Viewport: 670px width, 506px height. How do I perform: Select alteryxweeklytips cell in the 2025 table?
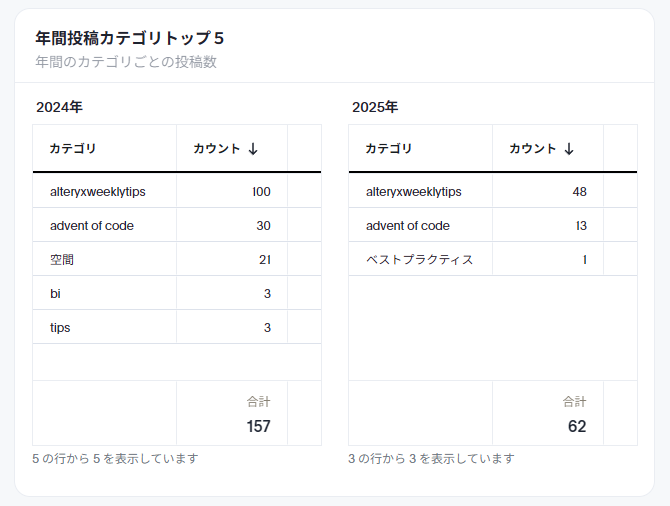pos(414,191)
